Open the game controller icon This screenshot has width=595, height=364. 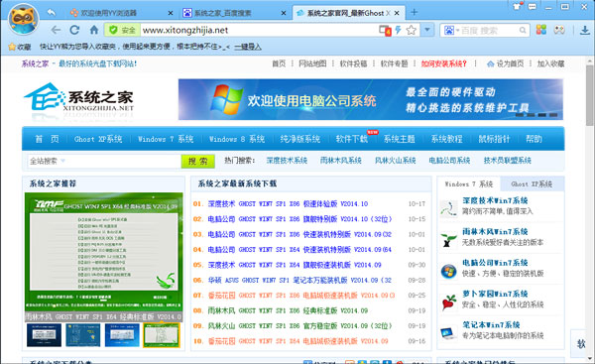559,30
